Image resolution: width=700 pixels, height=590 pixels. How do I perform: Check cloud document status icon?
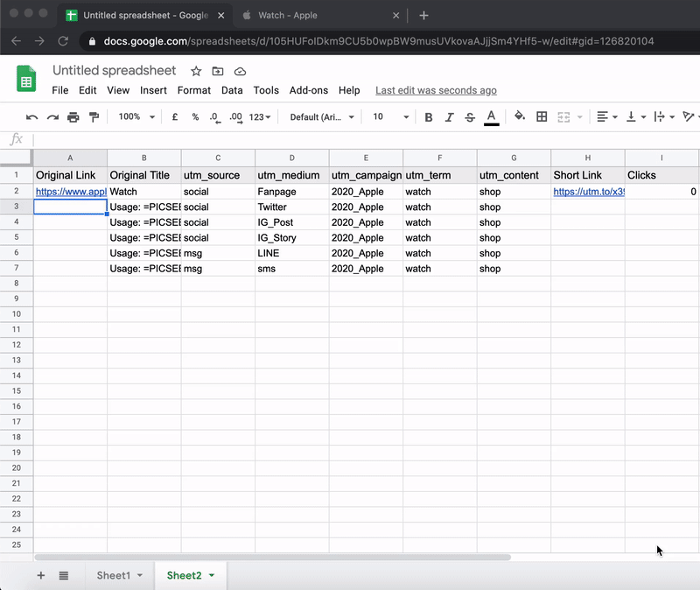(240, 72)
